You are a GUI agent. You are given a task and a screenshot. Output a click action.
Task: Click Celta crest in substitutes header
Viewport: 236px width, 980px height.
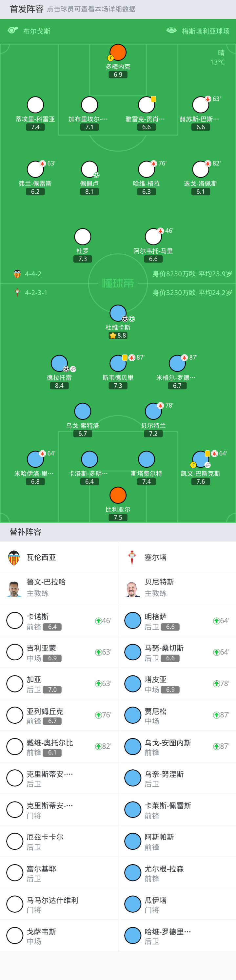(132, 557)
